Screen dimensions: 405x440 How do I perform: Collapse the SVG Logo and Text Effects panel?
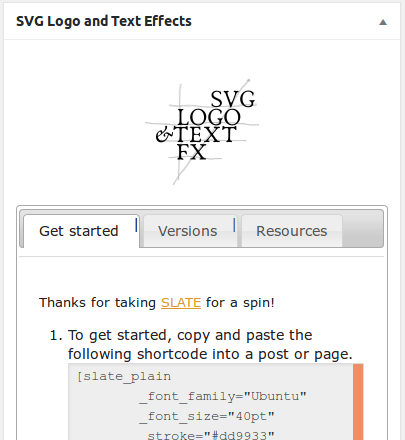(383, 22)
